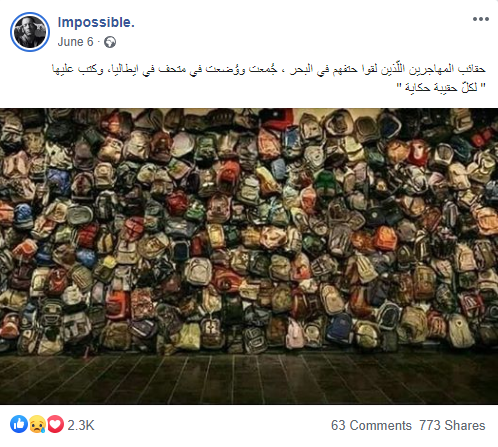Click the dark wooden floor in photo
The width and height of the screenshot is (498, 447).
pyautogui.click(x=249, y=378)
